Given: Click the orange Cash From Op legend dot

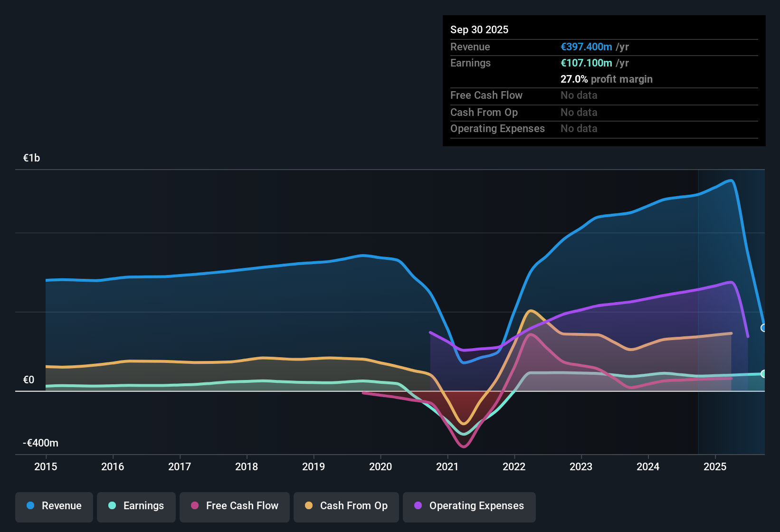Looking at the screenshot, I should click(x=308, y=506).
